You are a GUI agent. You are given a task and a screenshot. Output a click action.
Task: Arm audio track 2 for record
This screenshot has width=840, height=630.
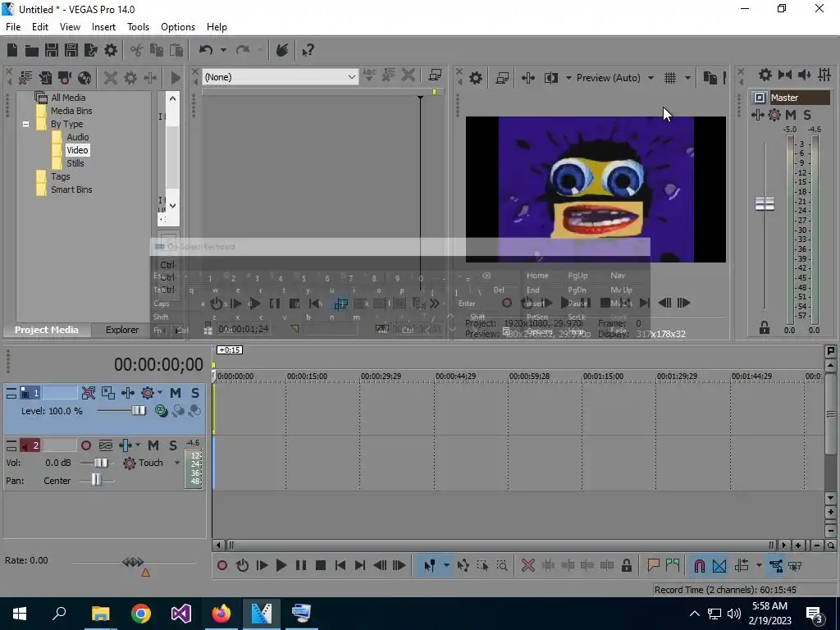pos(85,445)
